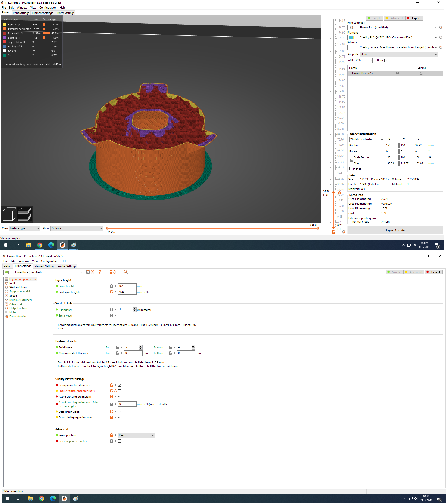Toggle Extra perimeters if needed checkbox
The image size is (447, 504).
(x=119, y=385)
